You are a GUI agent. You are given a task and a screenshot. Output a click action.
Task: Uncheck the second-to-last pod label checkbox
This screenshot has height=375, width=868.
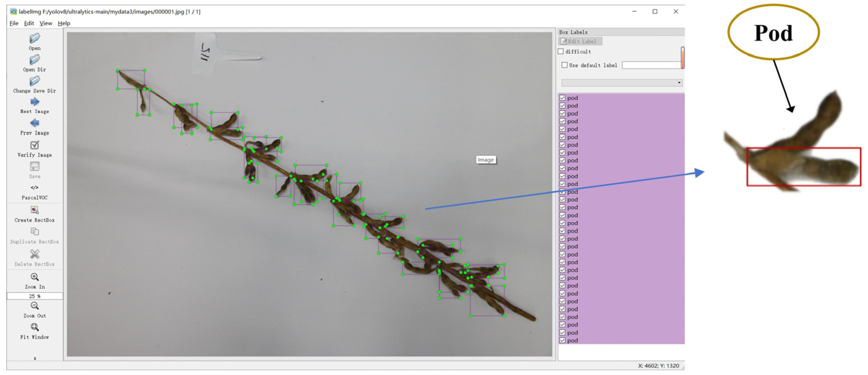[x=562, y=333]
